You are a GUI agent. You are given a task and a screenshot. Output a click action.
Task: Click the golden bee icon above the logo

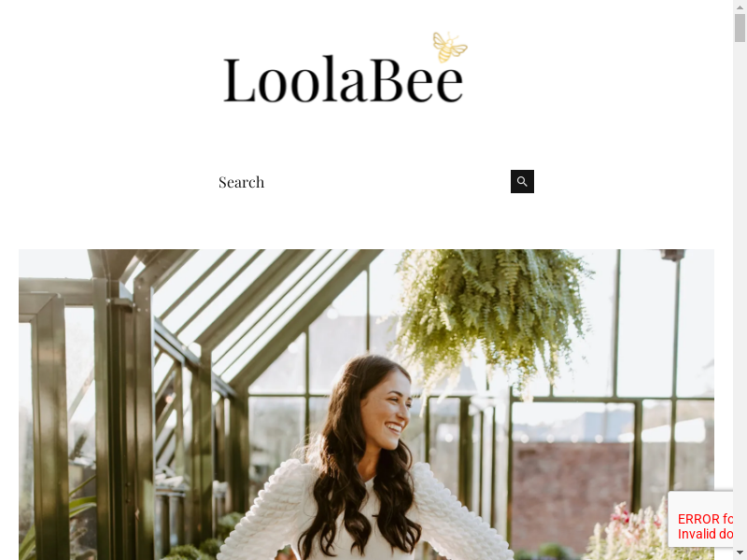(450, 48)
